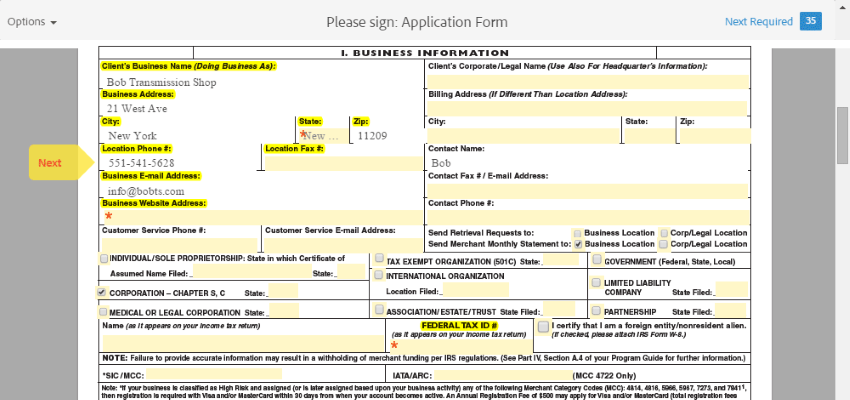850x400 pixels.
Task: Check Retrieval Requests Corp/Legal Location box
Action: (664, 233)
